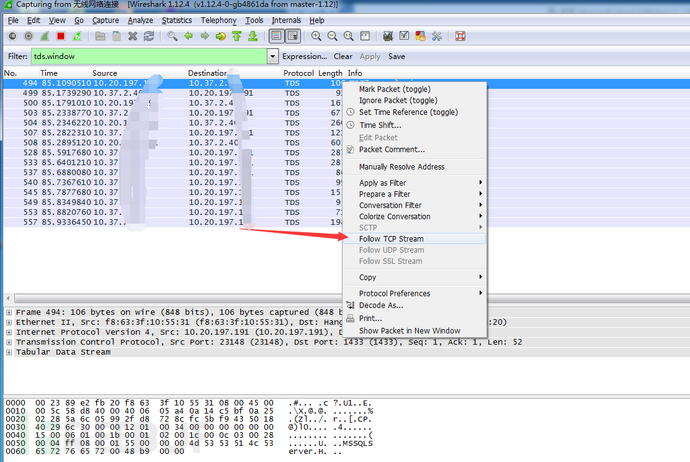
Task: Open help lifebuoy icon
Action: pos(460,36)
